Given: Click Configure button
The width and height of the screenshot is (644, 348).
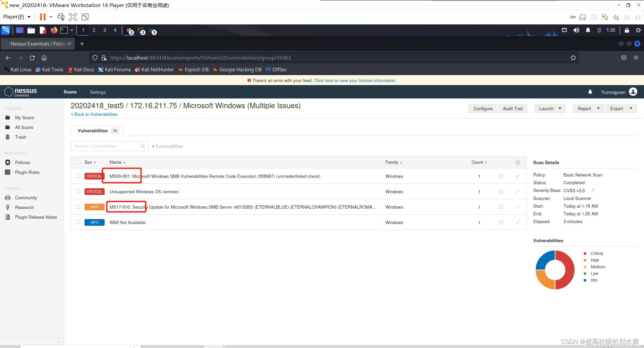Looking at the screenshot, I should coord(483,109).
